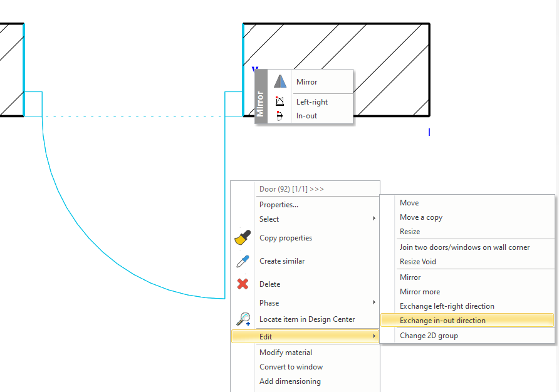Choose Locate item in Design Center
The image size is (559, 392).
pos(305,319)
